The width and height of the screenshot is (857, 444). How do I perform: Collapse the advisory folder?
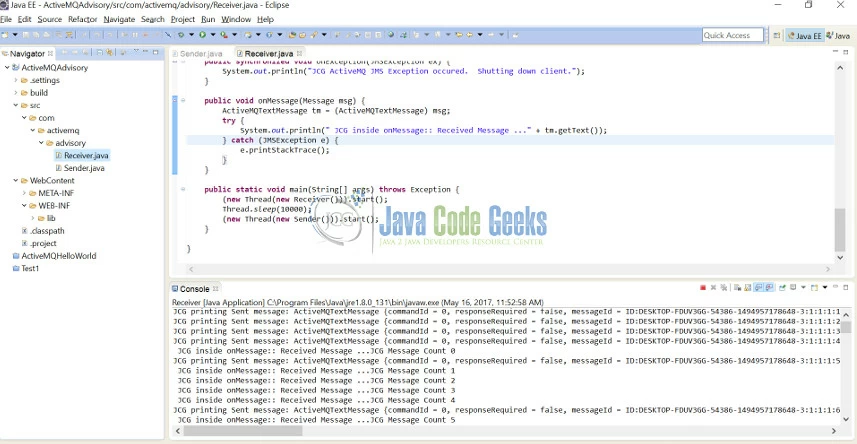41,143
